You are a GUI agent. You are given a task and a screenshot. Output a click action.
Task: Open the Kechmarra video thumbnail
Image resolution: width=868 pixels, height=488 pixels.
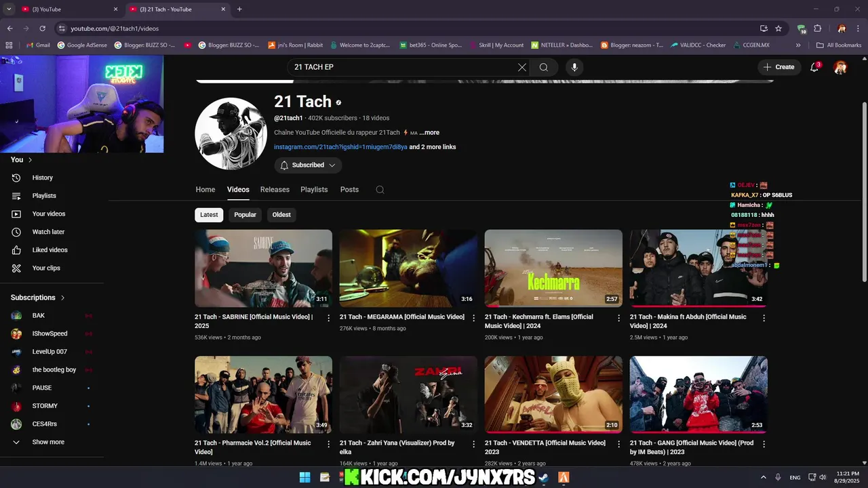[553, 268]
